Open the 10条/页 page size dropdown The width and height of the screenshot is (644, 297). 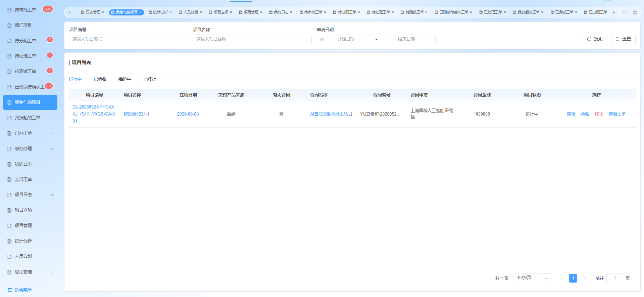(x=532, y=278)
